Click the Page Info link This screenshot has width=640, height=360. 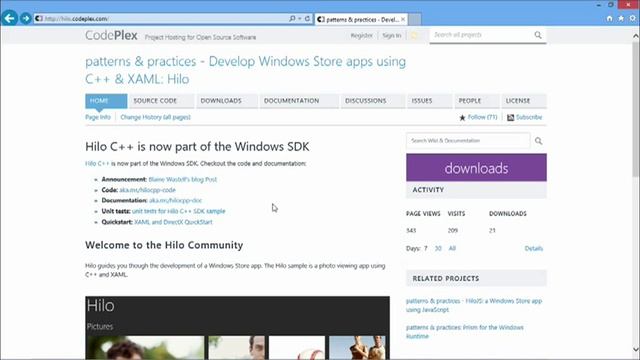coord(98,117)
